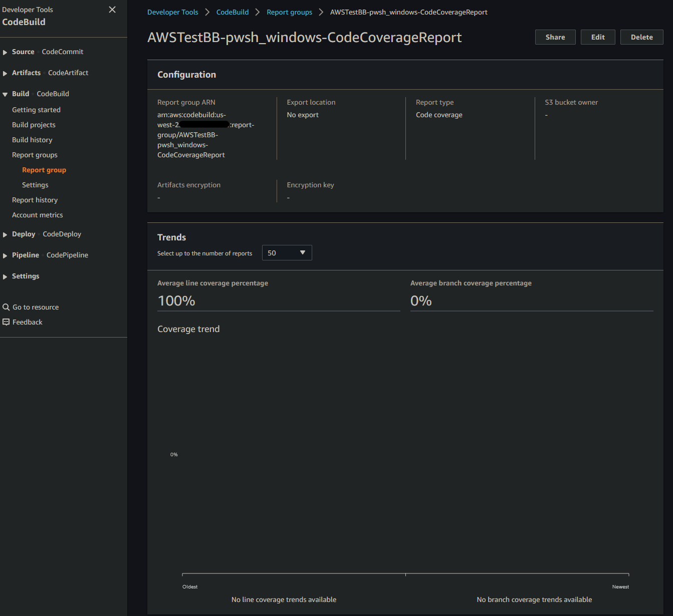Click the 'Artifacts encryption' label
This screenshot has width=673, height=616.
(x=189, y=185)
